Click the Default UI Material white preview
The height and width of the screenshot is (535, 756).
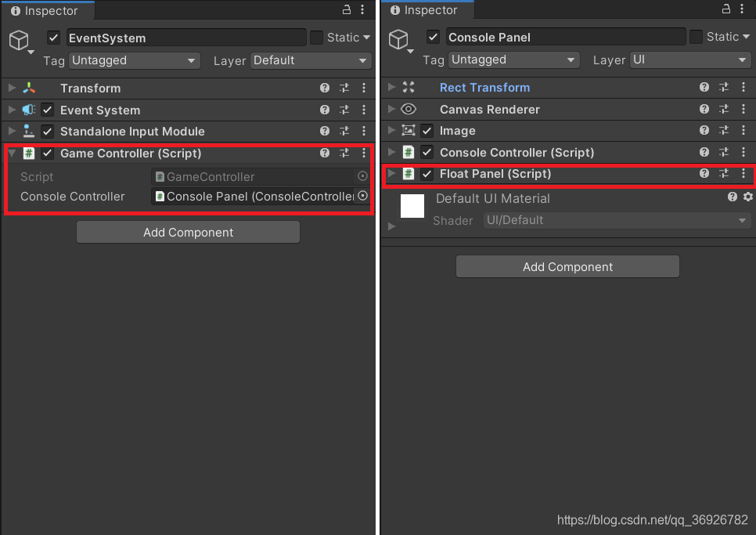tap(412, 206)
